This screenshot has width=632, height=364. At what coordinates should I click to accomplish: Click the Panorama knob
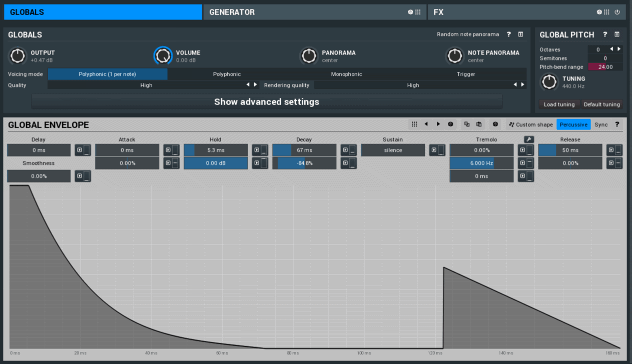[x=309, y=56]
